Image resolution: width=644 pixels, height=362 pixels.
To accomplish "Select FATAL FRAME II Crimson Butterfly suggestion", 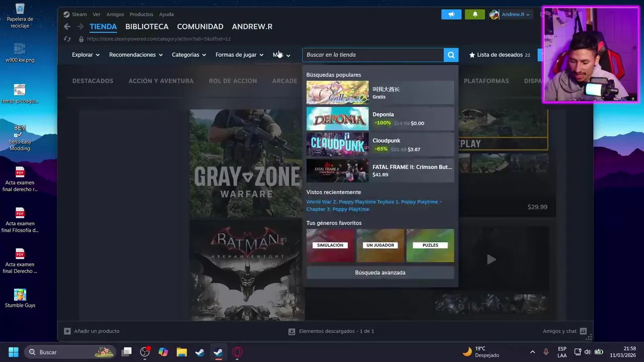I will [x=380, y=171].
